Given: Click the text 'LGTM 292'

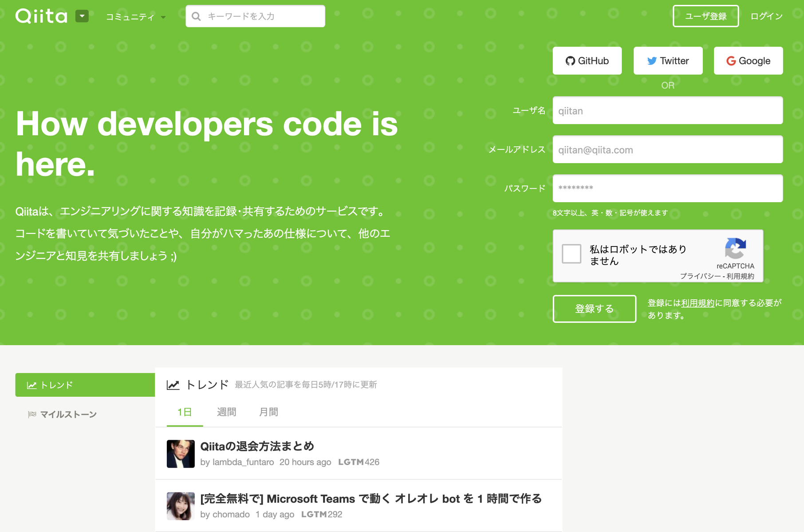Looking at the screenshot, I should 322,514.
